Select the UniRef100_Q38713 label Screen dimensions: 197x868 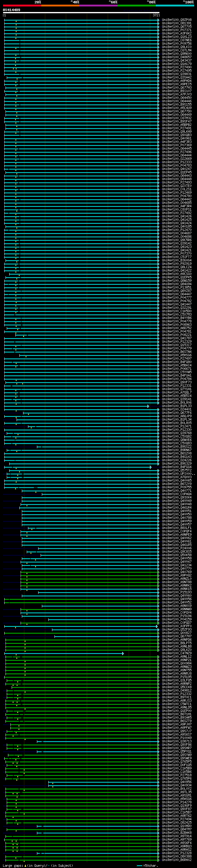[176, 741]
